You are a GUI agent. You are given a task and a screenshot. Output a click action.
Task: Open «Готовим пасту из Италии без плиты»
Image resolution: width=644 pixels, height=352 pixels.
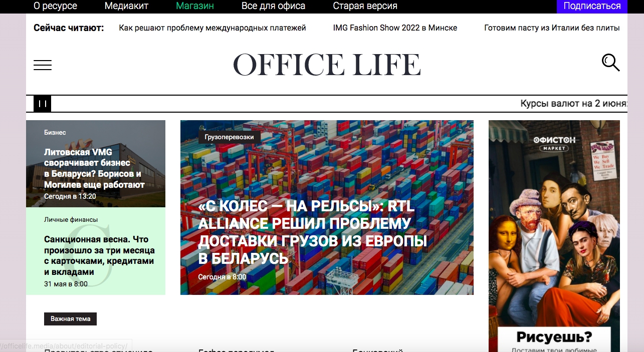pos(552,28)
